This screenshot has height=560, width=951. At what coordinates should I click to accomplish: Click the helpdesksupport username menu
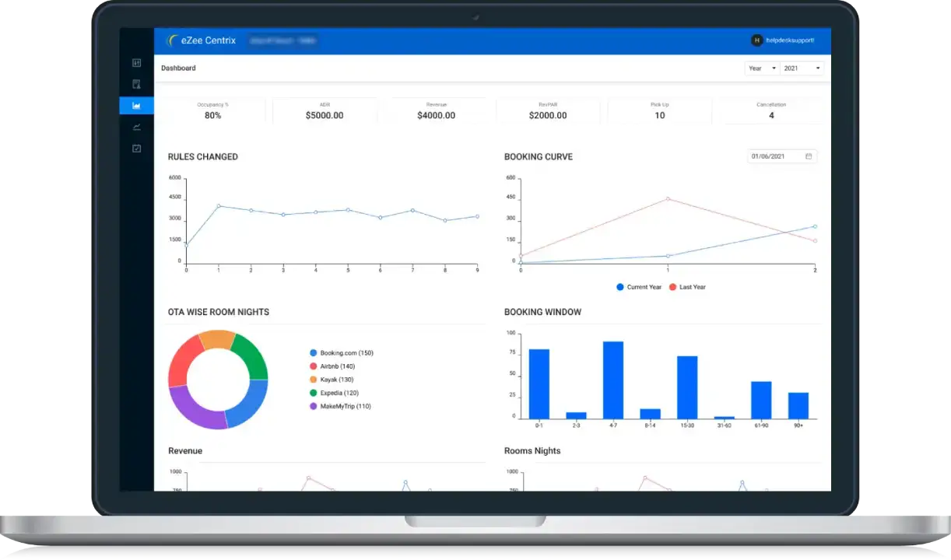[x=788, y=40]
